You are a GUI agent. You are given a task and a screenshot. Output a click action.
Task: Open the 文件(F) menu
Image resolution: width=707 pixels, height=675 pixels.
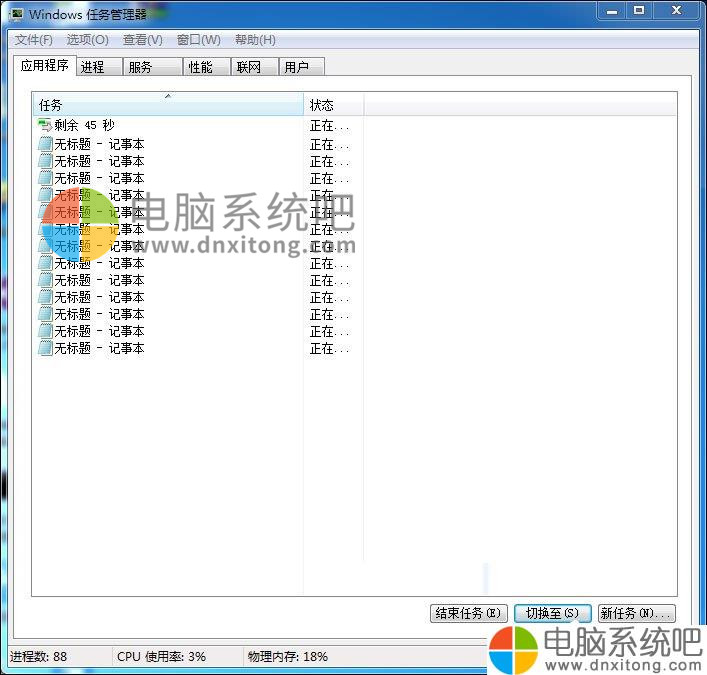(34, 40)
